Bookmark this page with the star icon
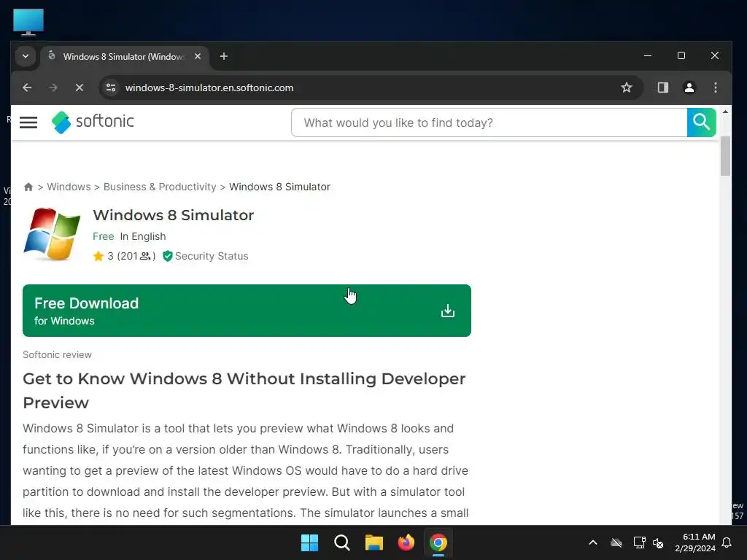 [x=626, y=87]
